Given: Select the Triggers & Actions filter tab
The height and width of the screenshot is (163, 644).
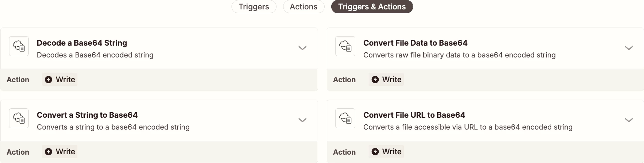Looking at the screenshot, I should click(372, 7).
